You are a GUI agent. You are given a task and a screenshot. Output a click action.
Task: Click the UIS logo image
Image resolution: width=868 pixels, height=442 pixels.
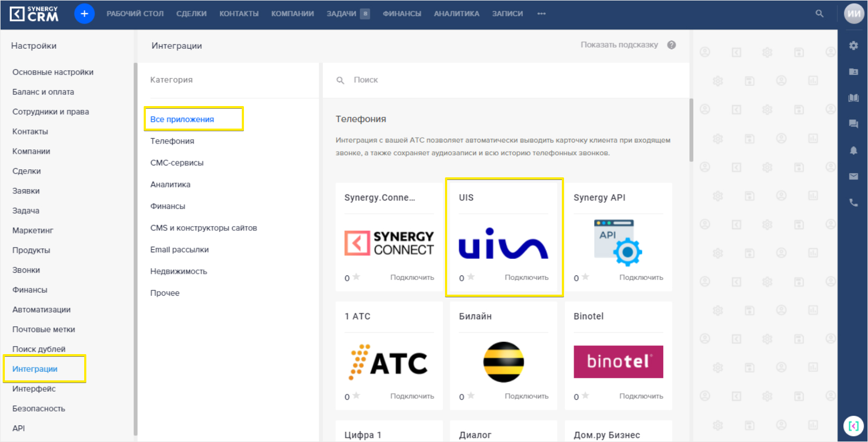click(x=503, y=244)
